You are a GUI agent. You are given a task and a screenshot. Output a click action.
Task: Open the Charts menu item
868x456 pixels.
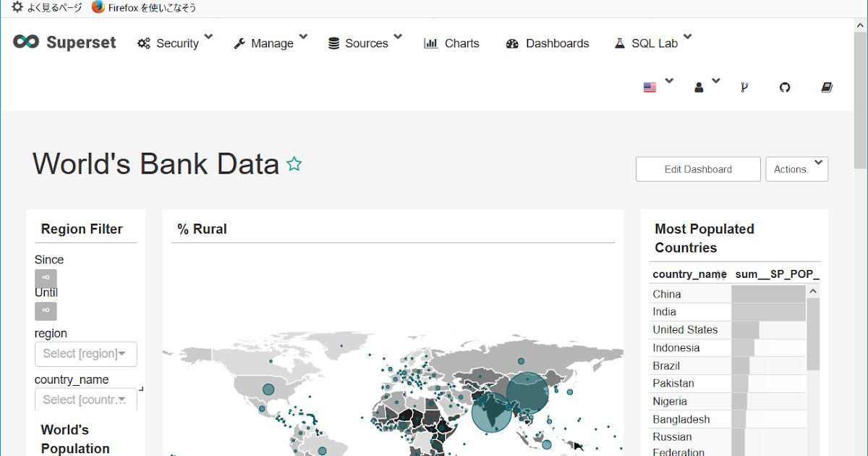[452, 43]
